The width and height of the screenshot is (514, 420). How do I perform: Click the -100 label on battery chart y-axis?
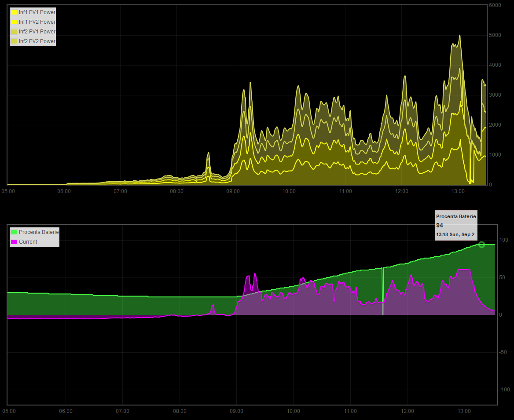[503, 390]
